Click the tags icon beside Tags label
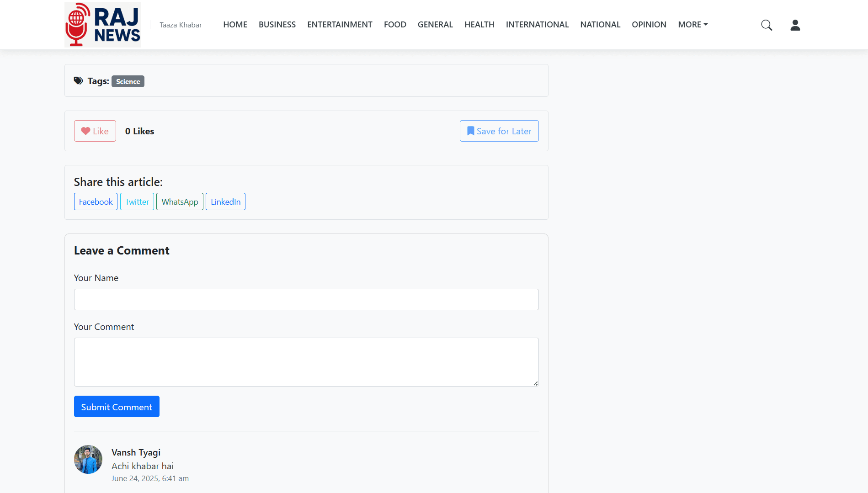Image resolution: width=868 pixels, height=493 pixels. (x=79, y=81)
